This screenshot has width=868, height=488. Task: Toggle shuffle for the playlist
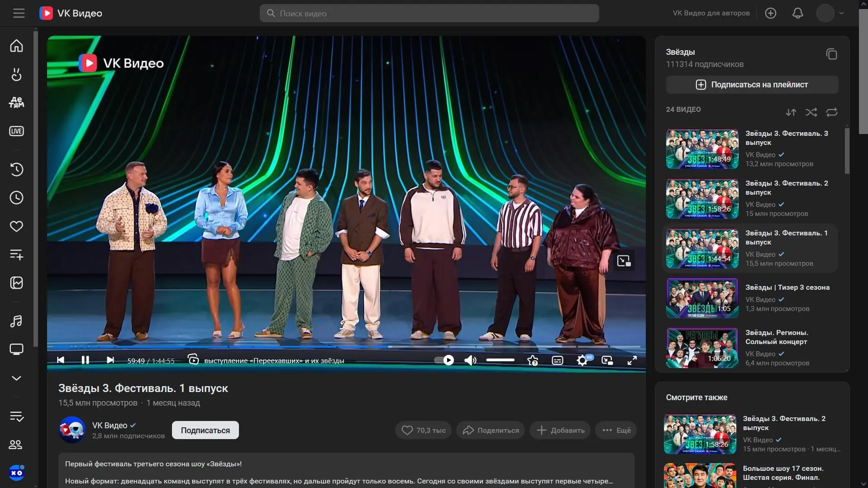point(811,112)
